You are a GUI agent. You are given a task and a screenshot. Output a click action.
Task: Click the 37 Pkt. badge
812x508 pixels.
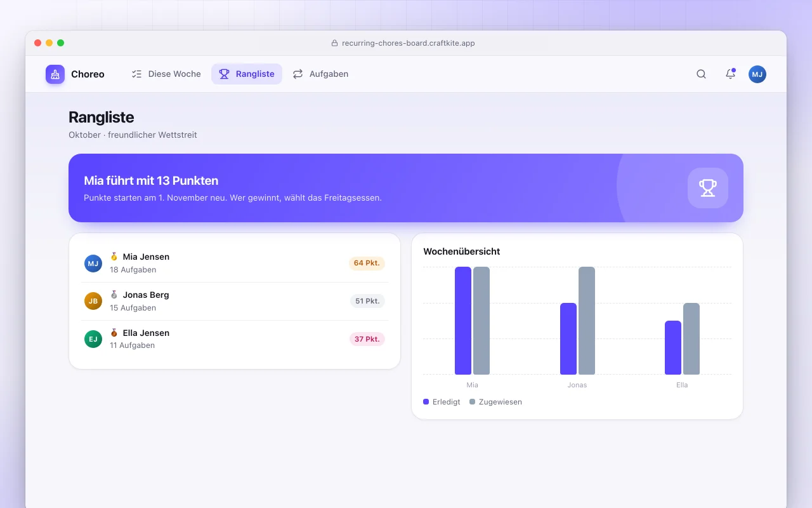367,339
